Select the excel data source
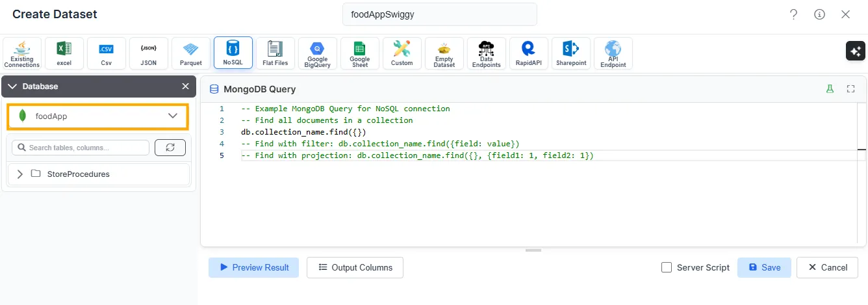 [64, 53]
